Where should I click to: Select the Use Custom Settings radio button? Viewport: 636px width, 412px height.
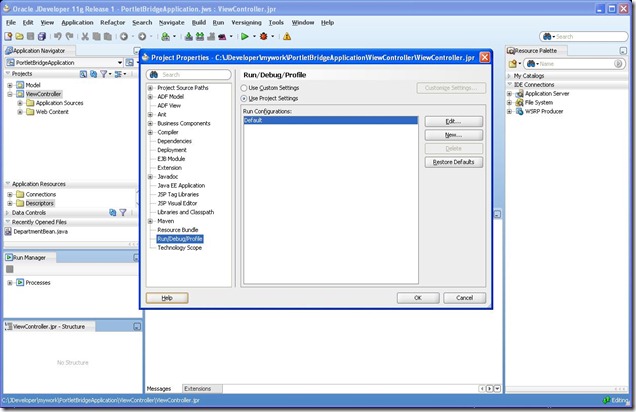click(244, 88)
